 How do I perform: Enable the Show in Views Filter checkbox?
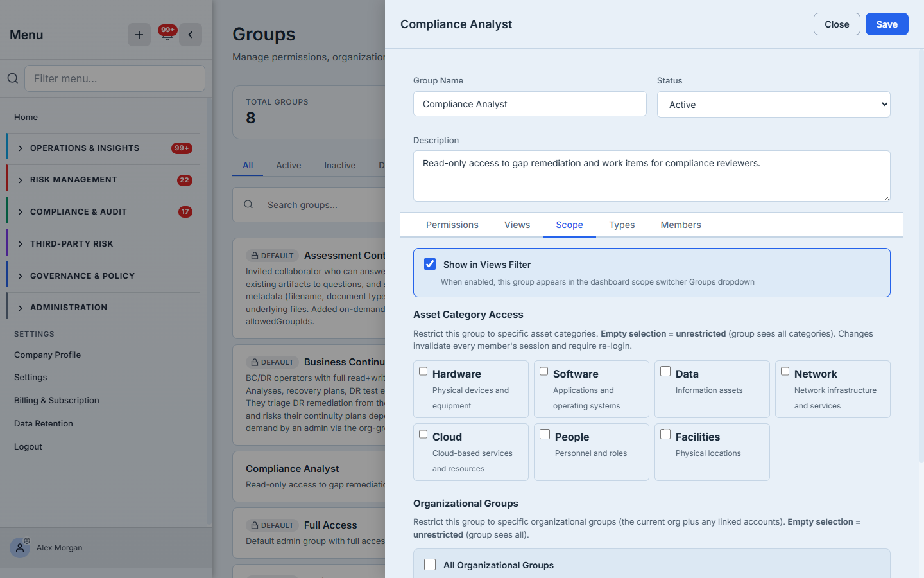(x=430, y=264)
